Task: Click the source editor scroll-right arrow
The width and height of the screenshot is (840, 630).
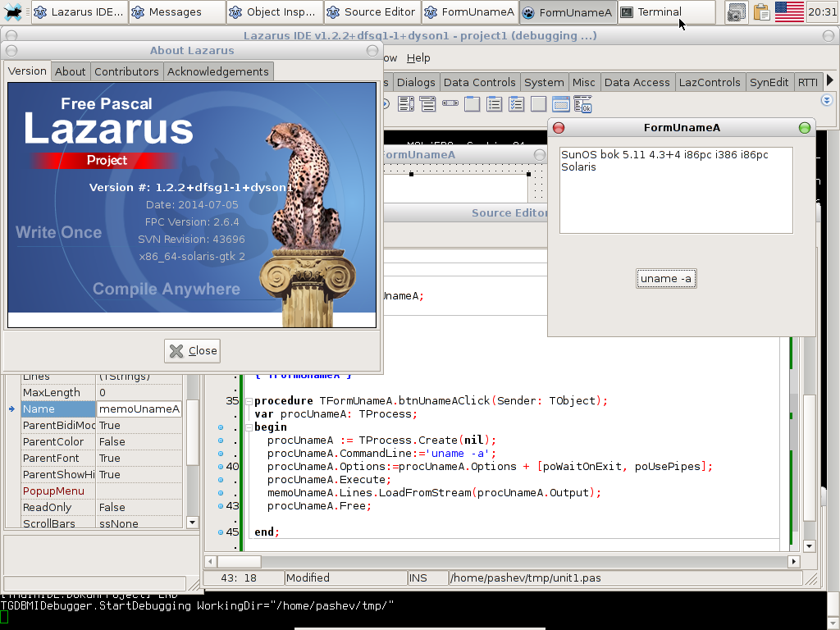Action: point(794,561)
